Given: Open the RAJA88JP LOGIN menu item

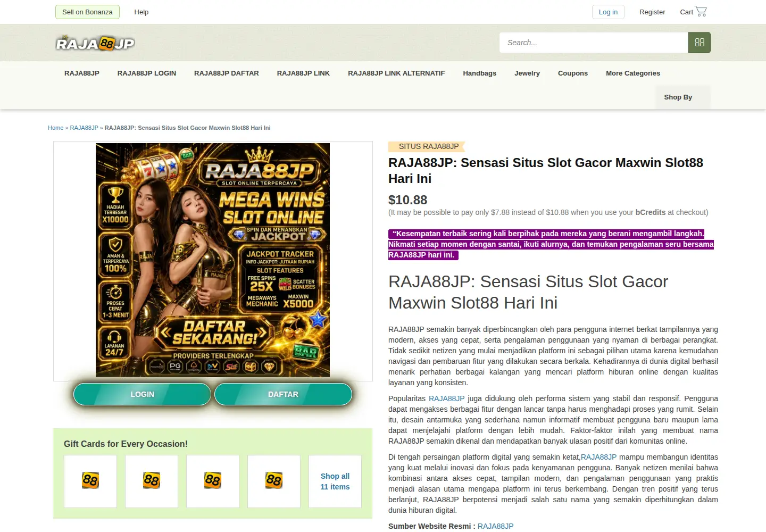Looking at the screenshot, I should [147, 73].
